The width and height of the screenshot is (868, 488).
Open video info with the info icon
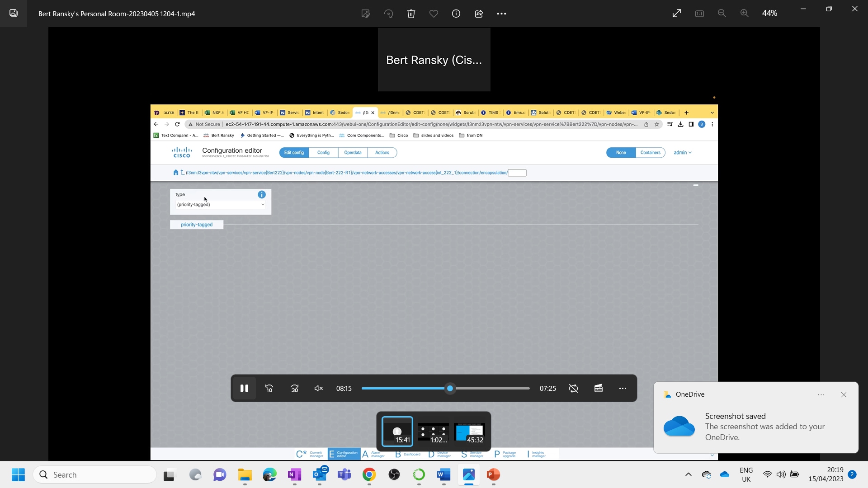click(456, 14)
